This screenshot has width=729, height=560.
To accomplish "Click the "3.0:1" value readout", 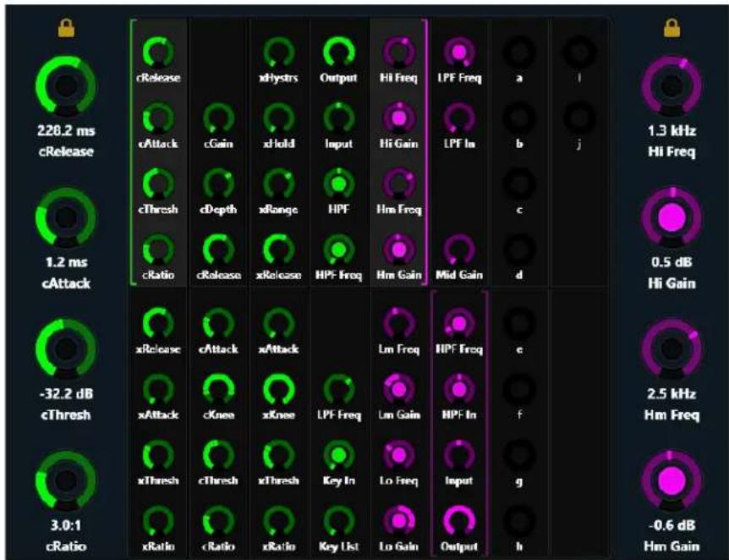I will pos(66,525).
